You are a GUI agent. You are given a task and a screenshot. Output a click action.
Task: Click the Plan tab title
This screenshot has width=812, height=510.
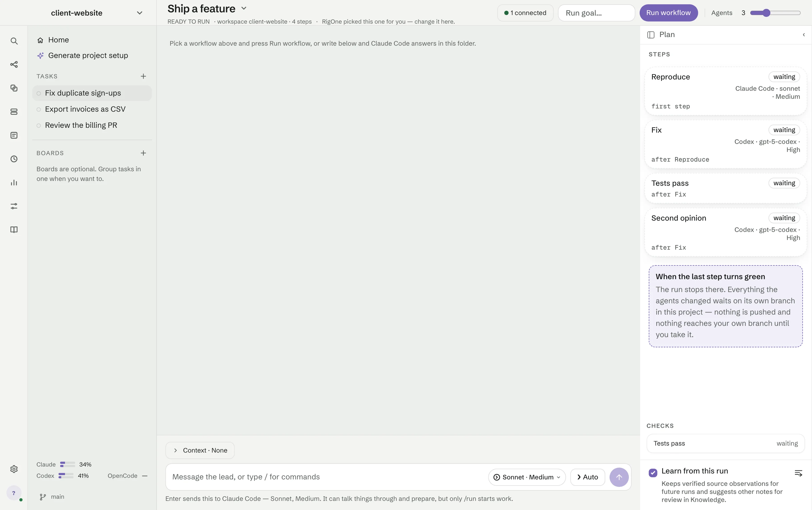pos(667,35)
